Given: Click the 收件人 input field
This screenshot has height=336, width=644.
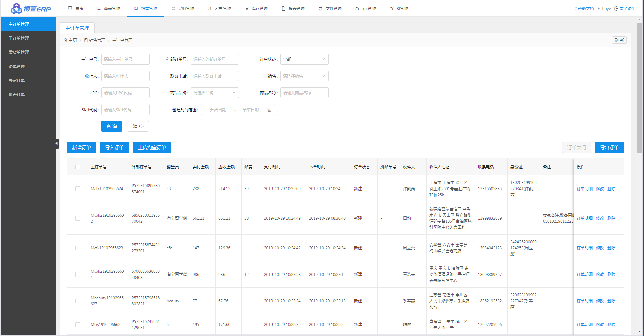Looking at the screenshot, I should [x=126, y=76].
